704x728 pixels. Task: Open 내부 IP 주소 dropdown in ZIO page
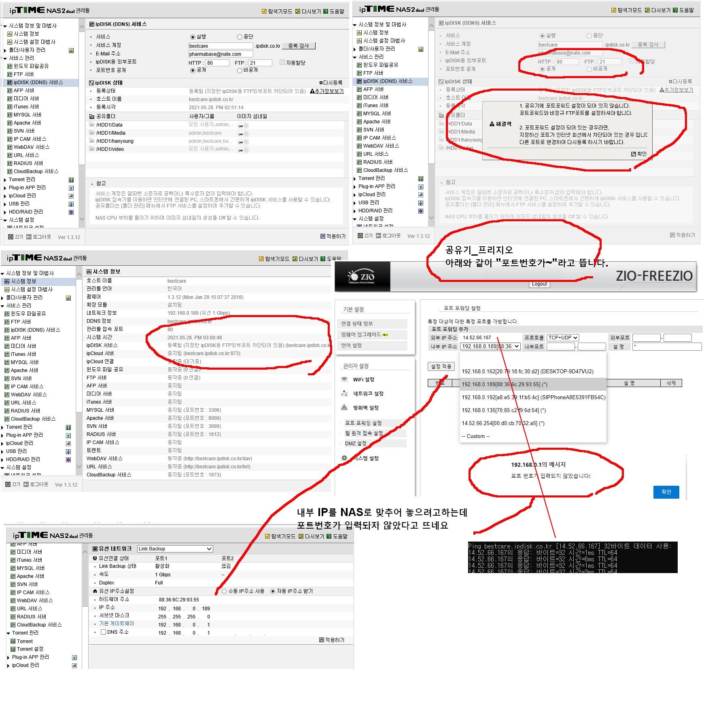(490, 347)
